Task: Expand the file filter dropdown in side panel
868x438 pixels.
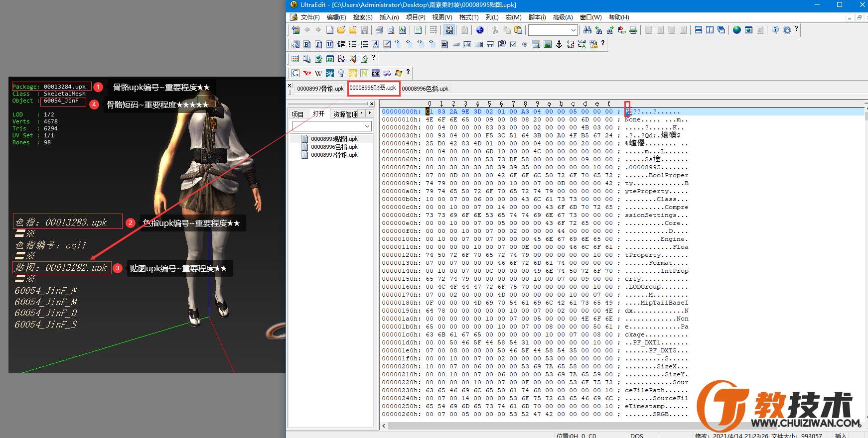Action: [x=367, y=126]
